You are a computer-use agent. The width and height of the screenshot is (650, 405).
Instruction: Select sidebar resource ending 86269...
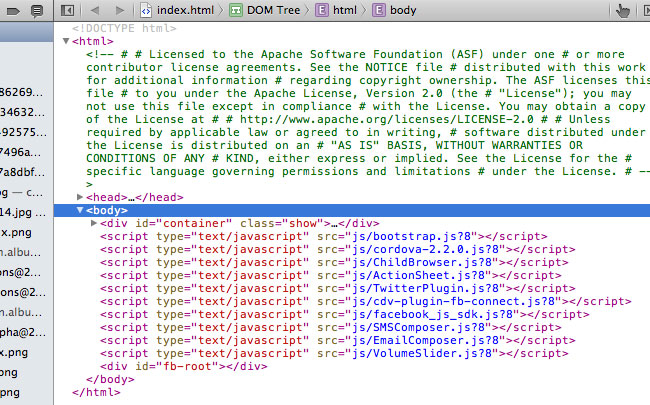coord(22,92)
